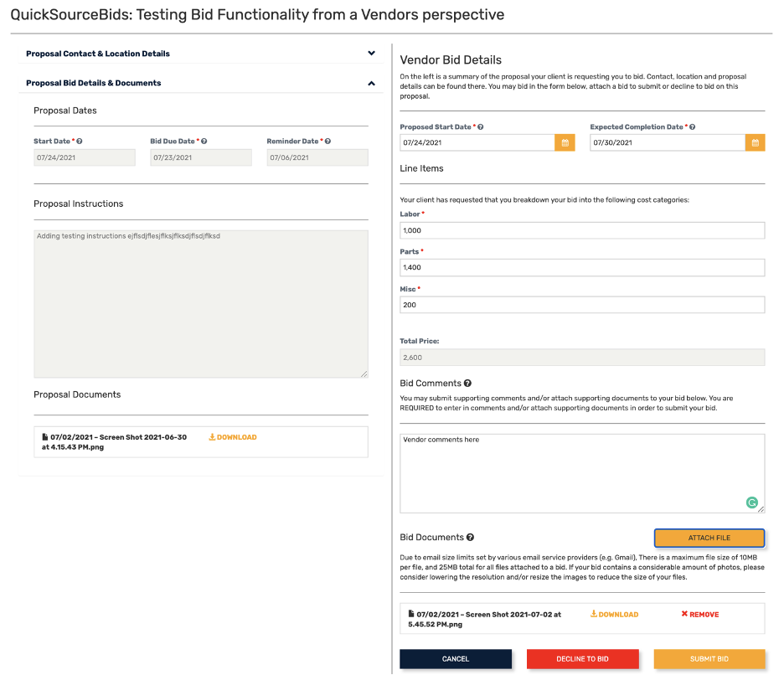Click the help icon beside Start Date

click(80, 142)
